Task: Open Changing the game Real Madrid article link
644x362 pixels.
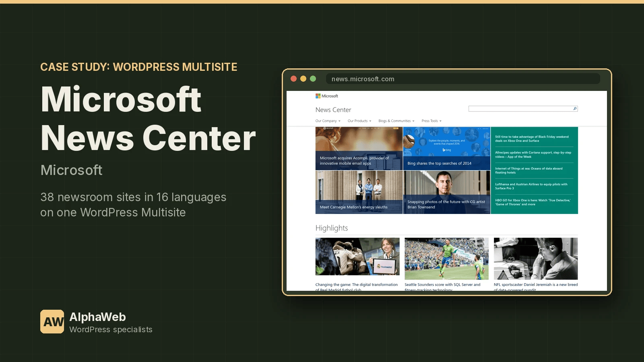Action: tap(357, 287)
